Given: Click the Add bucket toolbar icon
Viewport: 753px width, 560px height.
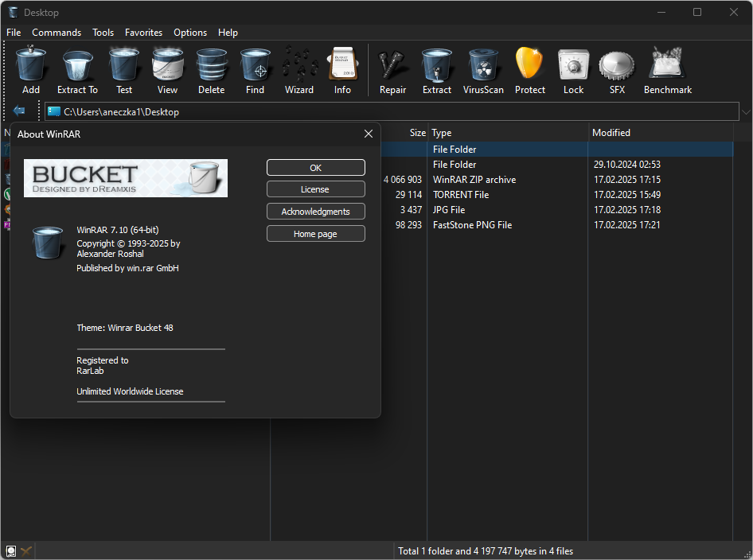Looking at the screenshot, I should [31, 64].
